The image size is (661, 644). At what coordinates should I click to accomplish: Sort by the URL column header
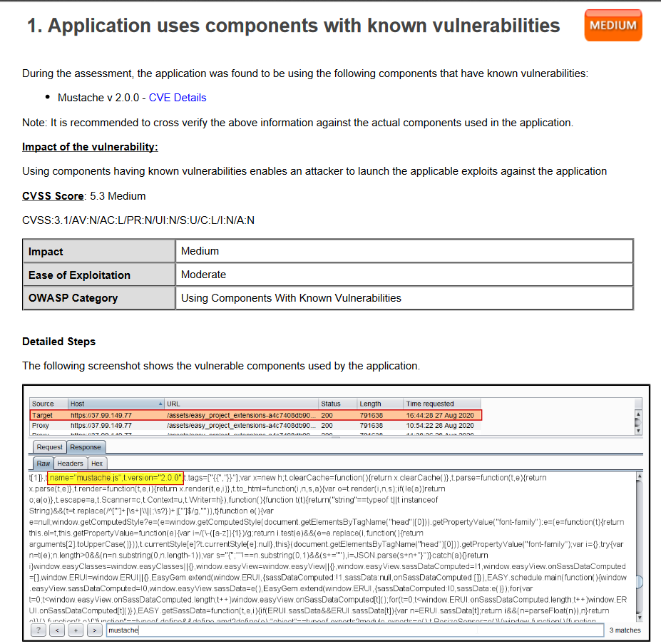coord(239,404)
